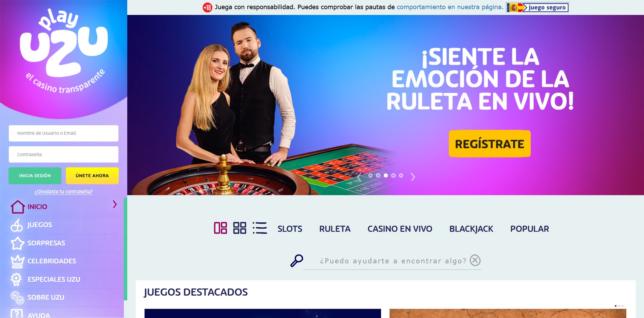This screenshot has height=318, width=644.
Task: Select the first banner slide dot
Action: [371, 175]
